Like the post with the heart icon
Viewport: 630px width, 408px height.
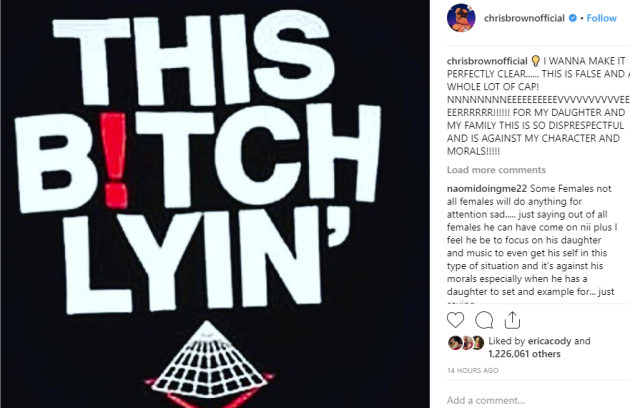[x=455, y=320]
